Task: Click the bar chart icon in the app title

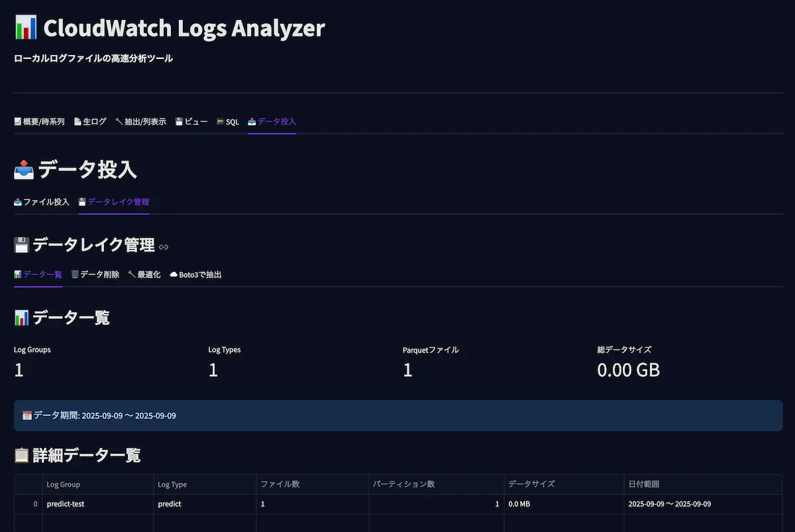Action: 25,28
